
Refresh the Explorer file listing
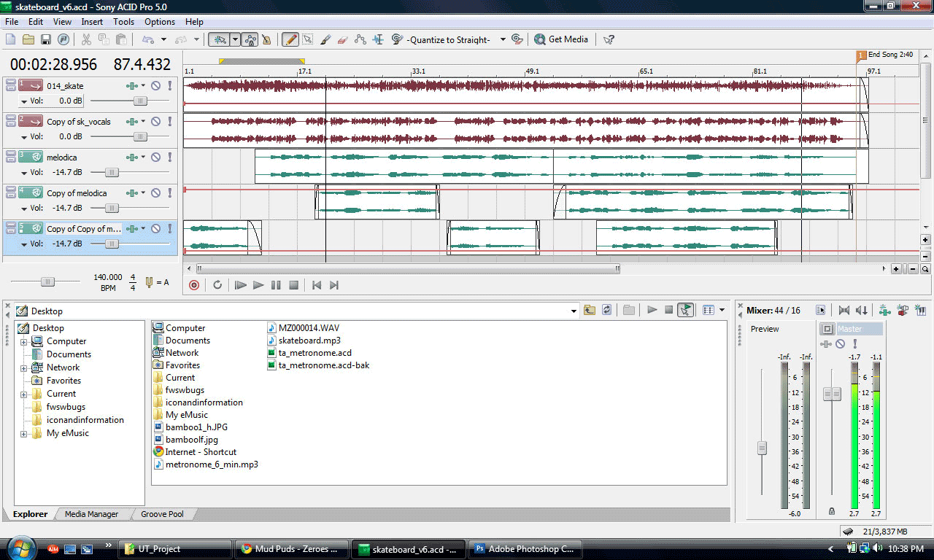click(x=606, y=310)
